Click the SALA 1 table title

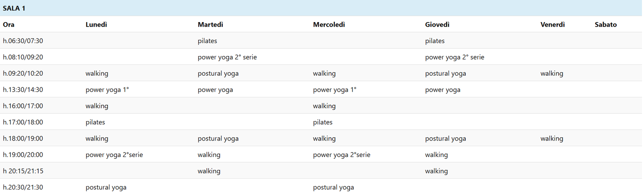coord(14,8)
